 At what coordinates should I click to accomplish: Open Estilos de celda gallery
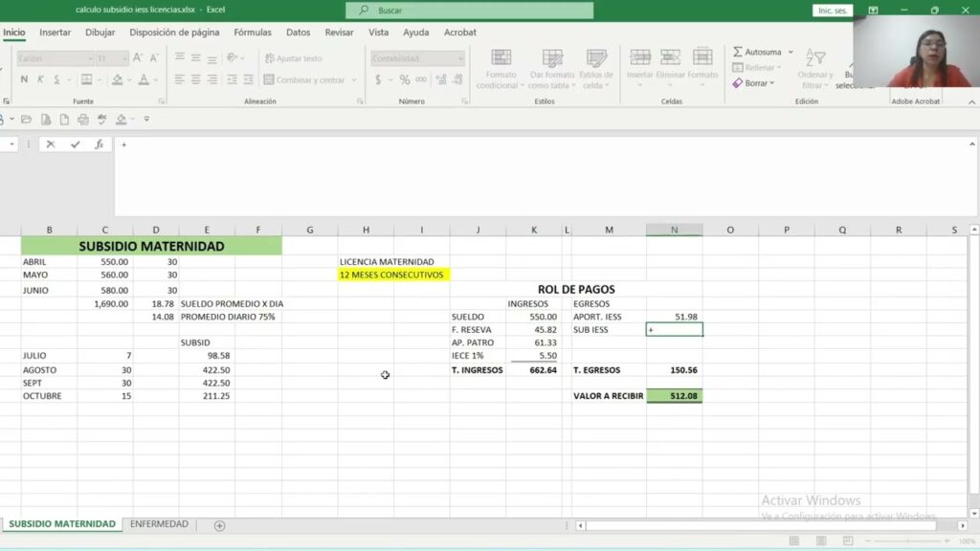tap(596, 69)
